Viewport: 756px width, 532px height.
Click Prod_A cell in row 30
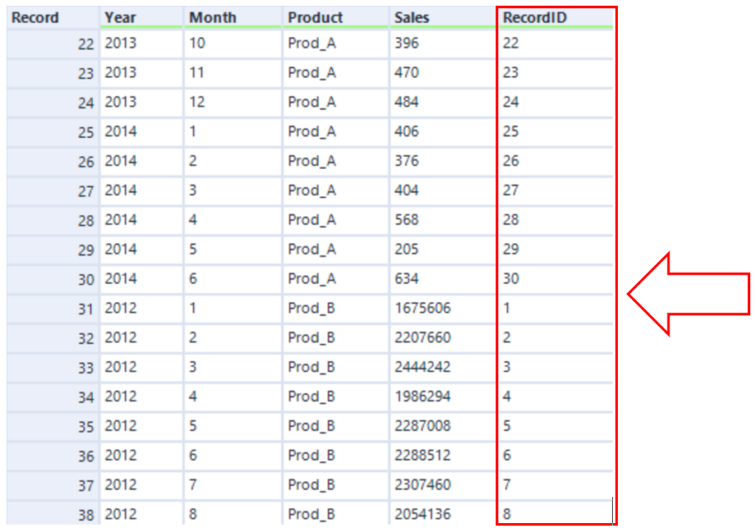[335, 278]
